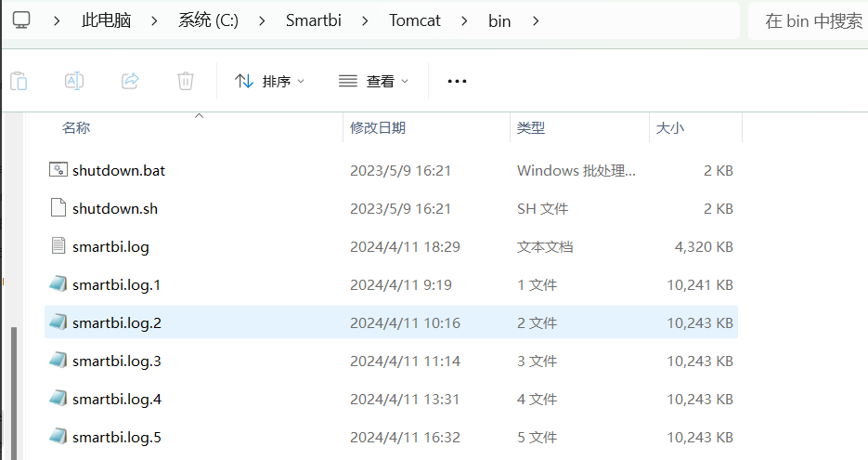Click type SH 文件 cell
Screen dimensions: 868x460
click(x=542, y=208)
